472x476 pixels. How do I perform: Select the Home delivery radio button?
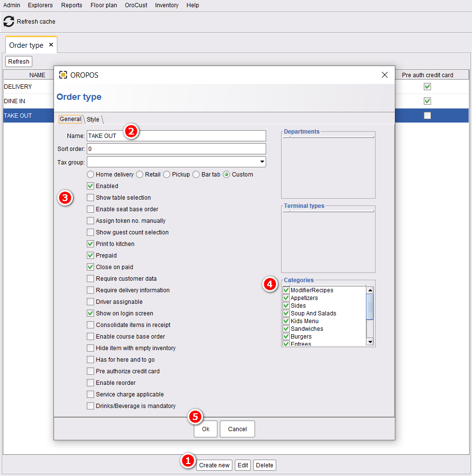click(x=90, y=175)
